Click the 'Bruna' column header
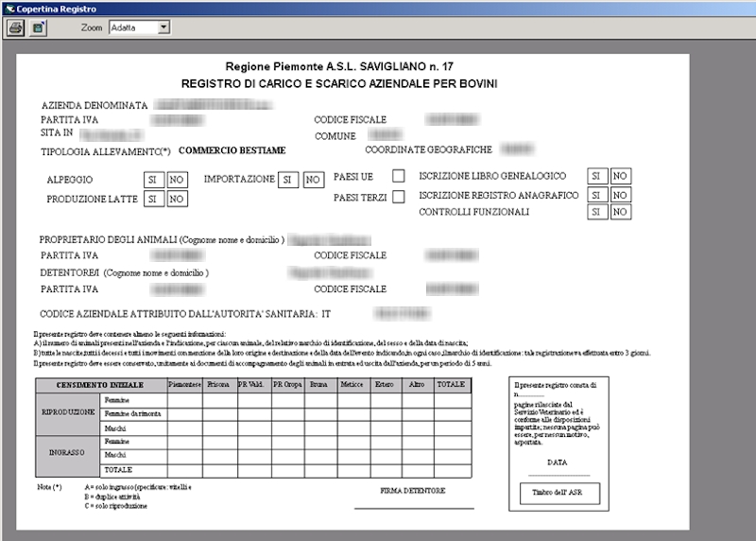Screen dimensions: 756x541 pos(318,384)
